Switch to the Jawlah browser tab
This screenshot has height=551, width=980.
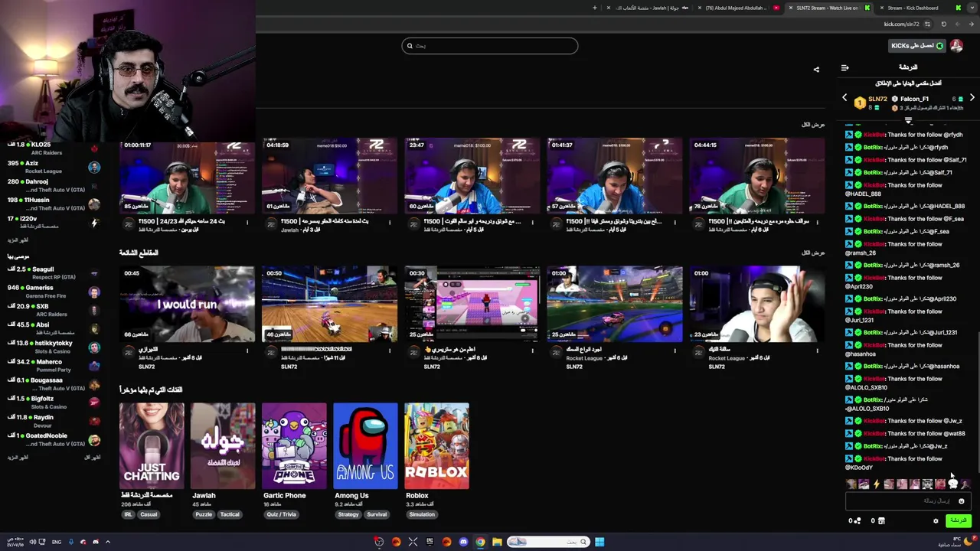tap(647, 8)
